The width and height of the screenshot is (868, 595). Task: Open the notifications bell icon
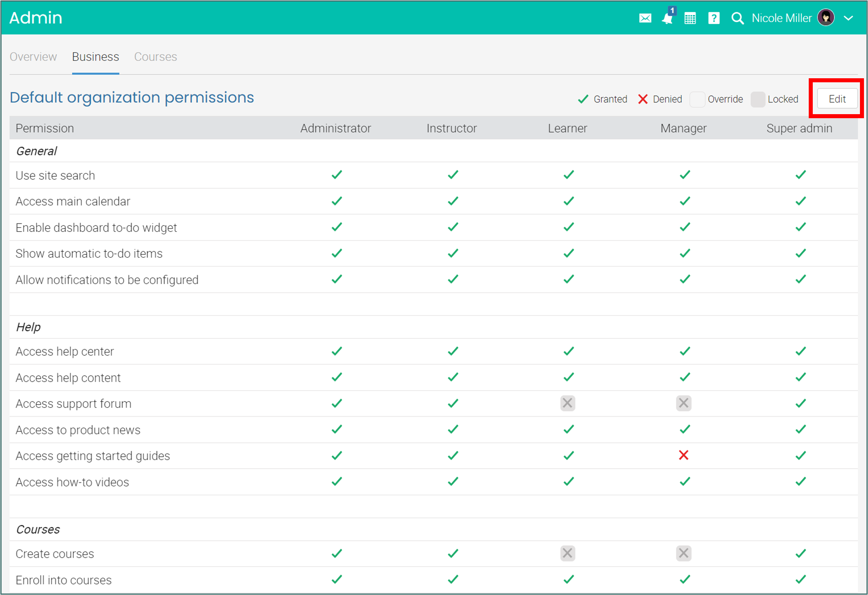tap(668, 18)
